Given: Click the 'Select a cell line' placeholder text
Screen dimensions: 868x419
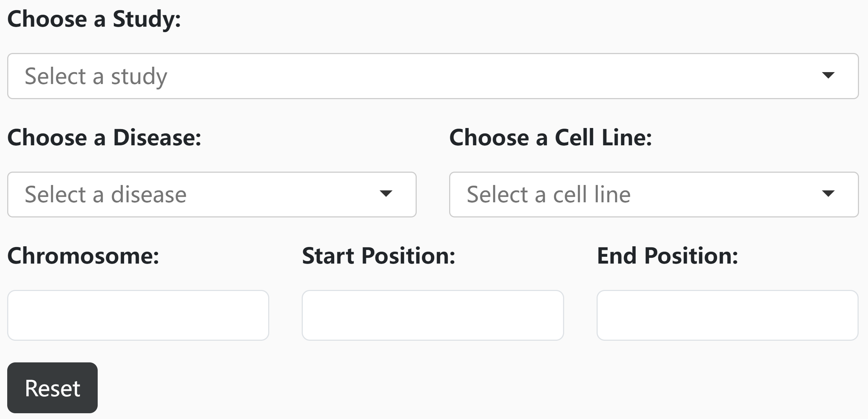Looking at the screenshot, I should click(x=548, y=194).
